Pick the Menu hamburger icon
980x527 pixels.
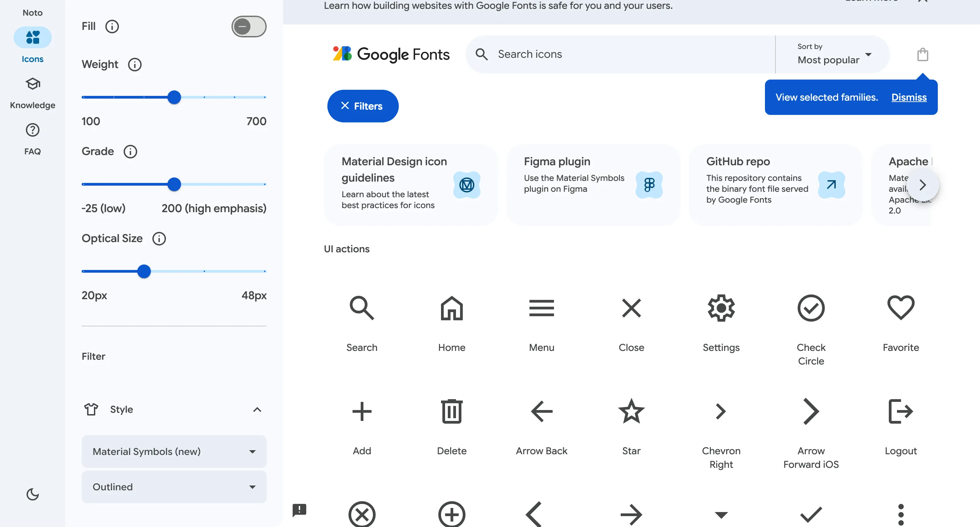pos(541,308)
